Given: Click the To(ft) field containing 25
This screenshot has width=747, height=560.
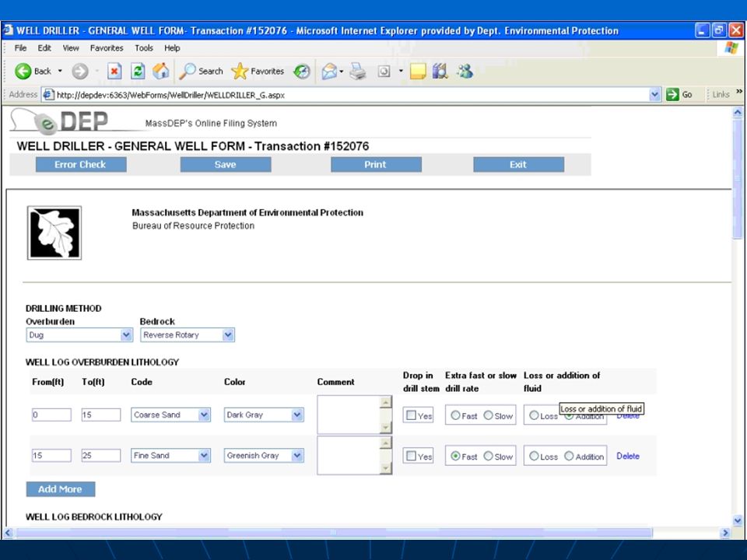Looking at the screenshot, I should click(101, 456).
